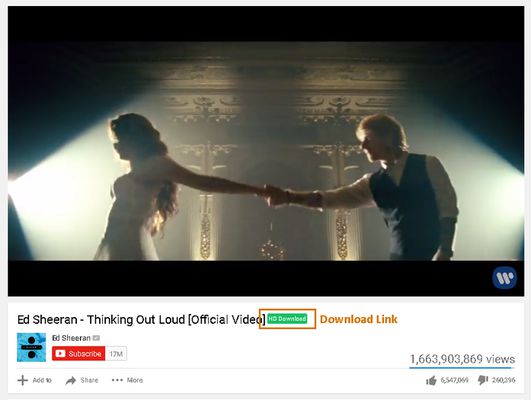Viewport: 531px width, 400px height.
Task: Open the three-dots More icon
Action: coord(117,380)
